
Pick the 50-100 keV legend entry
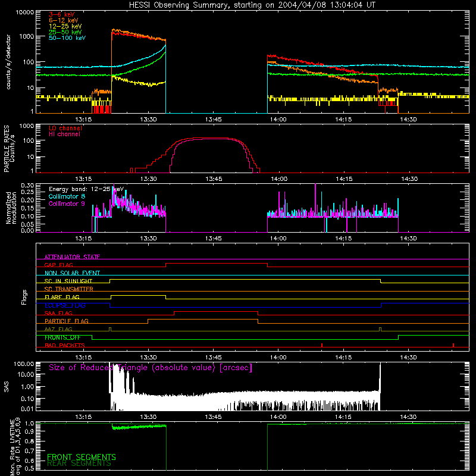[x=67, y=38]
